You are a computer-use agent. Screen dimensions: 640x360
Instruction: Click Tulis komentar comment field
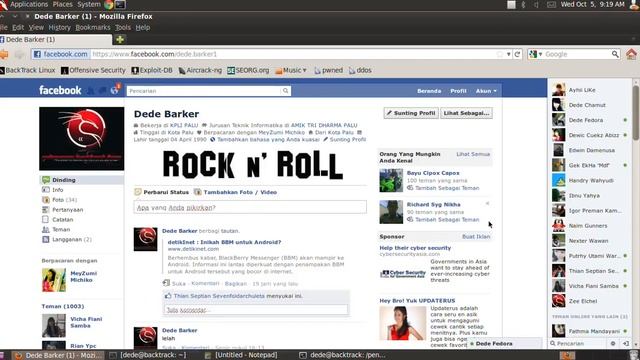256,310
